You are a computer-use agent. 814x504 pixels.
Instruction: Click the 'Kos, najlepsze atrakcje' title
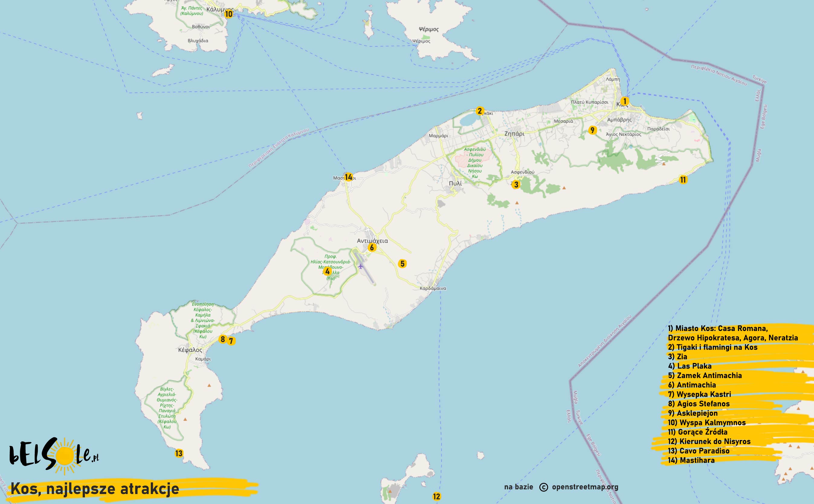[x=95, y=489]
